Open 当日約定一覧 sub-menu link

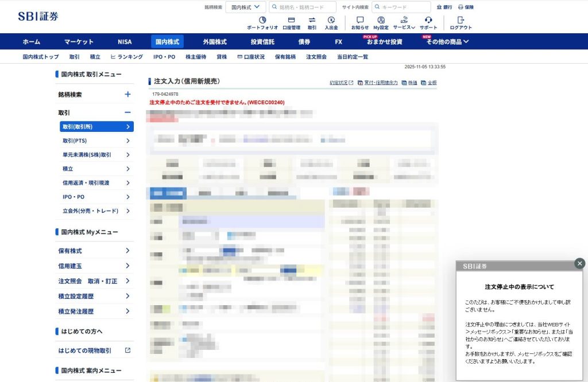point(353,57)
